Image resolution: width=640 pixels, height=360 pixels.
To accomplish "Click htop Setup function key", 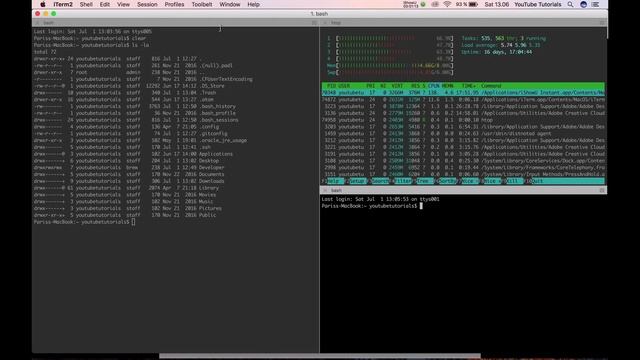I will (358, 181).
